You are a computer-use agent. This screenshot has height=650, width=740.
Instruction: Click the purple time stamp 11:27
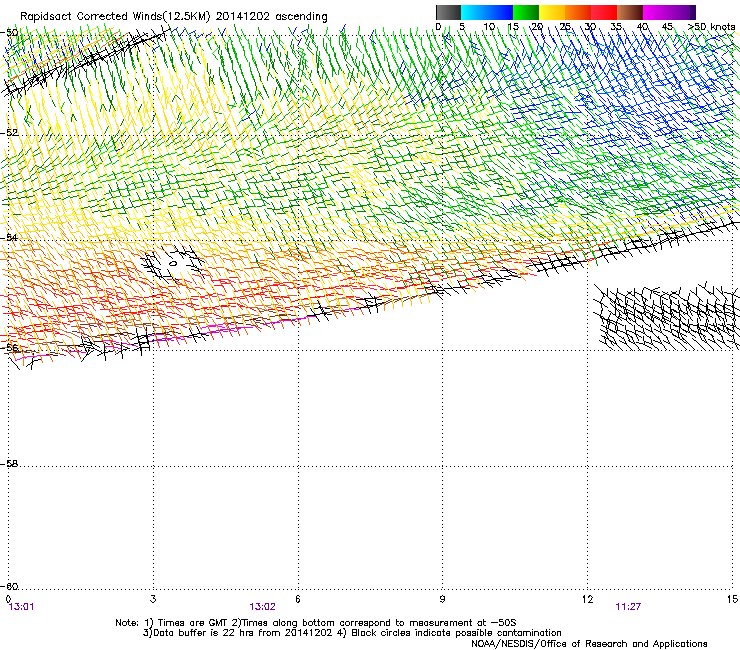click(628, 607)
